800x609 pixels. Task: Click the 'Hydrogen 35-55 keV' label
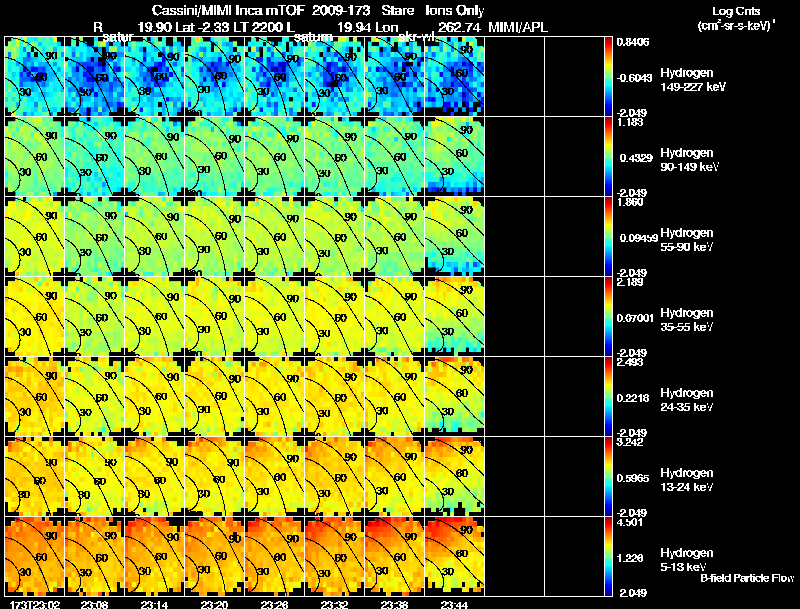pos(687,320)
